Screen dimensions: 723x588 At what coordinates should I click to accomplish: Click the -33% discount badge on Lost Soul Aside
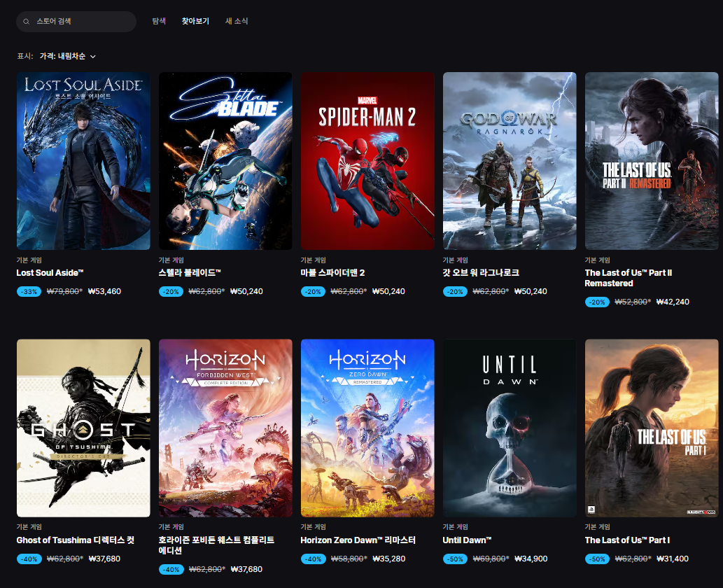pyautogui.click(x=29, y=291)
